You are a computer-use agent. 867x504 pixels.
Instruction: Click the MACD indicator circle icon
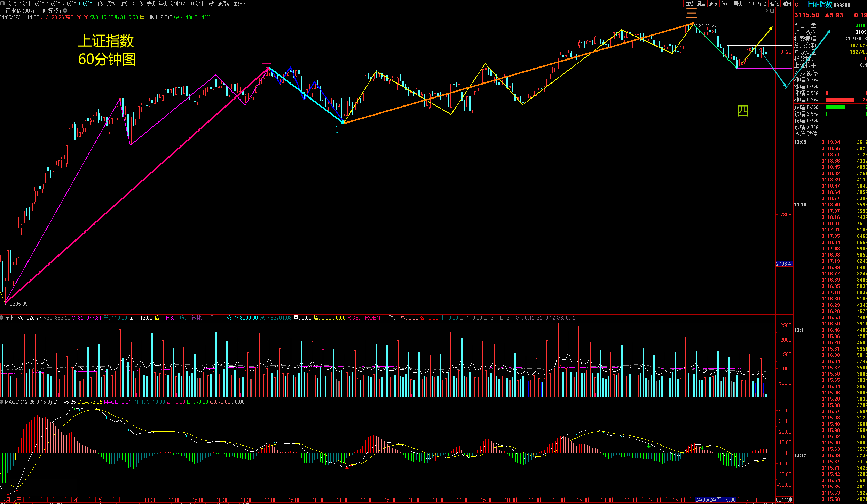[x=2, y=402]
